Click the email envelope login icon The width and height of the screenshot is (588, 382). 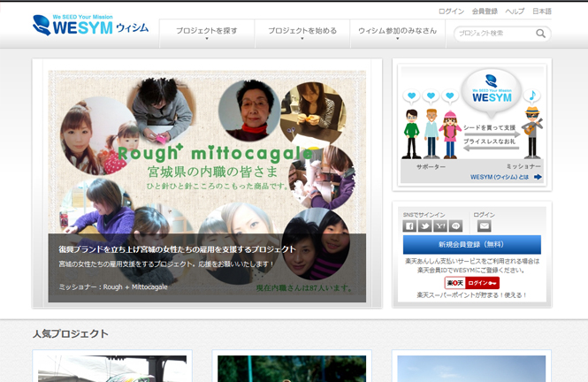tap(485, 226)
